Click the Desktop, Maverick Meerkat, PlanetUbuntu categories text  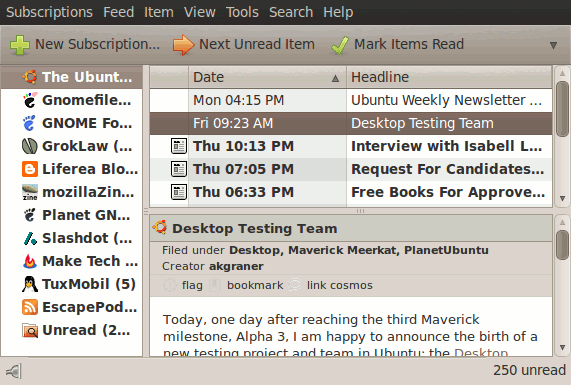(359, 250)
